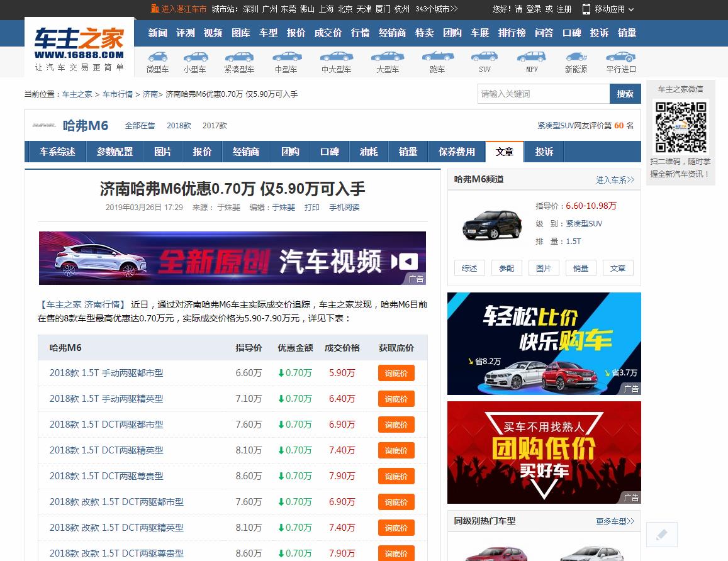Click the 参配 button in 哈弗M6频道
Screen dimensions: 728x561
coord(507,268)
